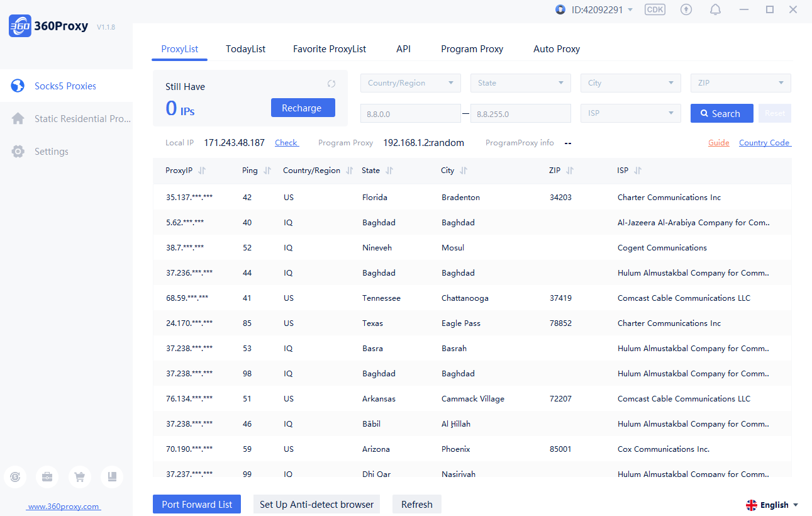Click the IP range start input field
Image resolution: width=812 pixels, height=516 pixels.
410,113
